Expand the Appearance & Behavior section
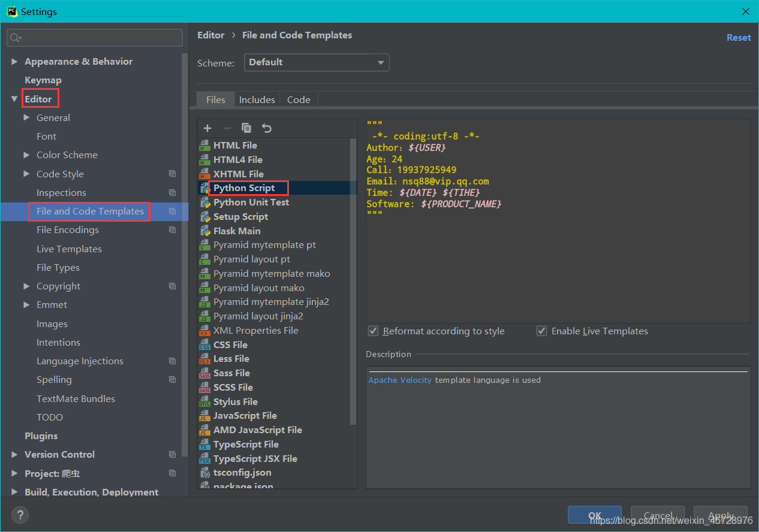 click(14, 62)
